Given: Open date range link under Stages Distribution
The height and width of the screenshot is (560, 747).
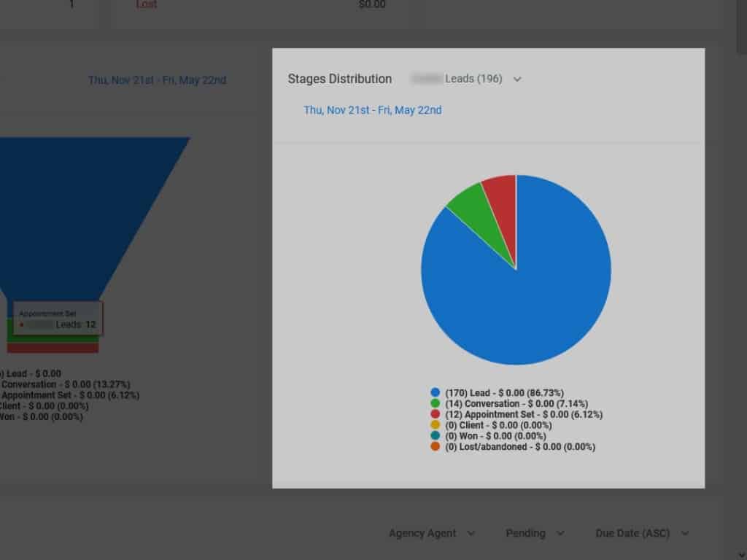Looking at the screenshot, I should 372,110.
